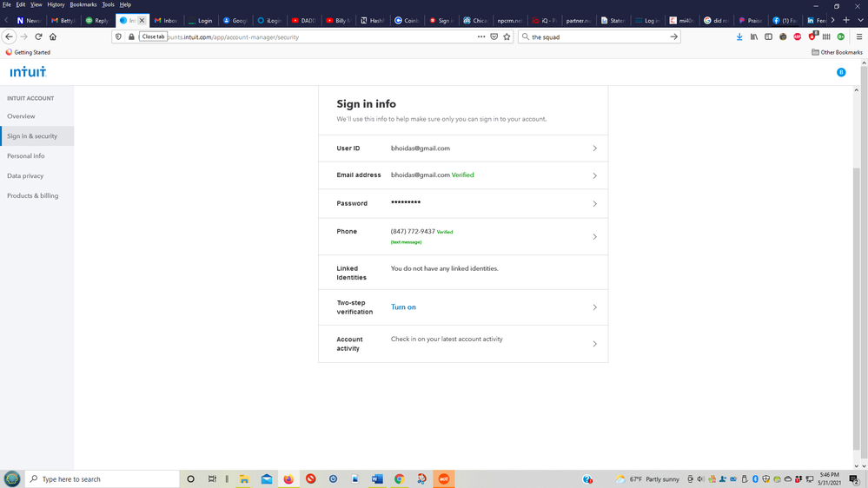The height and width of the screenshot is (488, 868).
Task: Expand the Password row chevron
Action: click(x=594, y=203)
